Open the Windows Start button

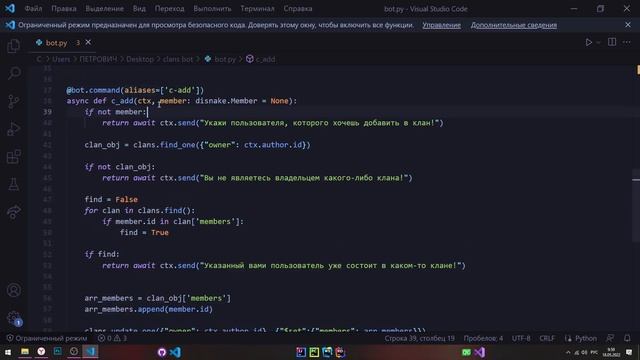click(x=8, y=352)
